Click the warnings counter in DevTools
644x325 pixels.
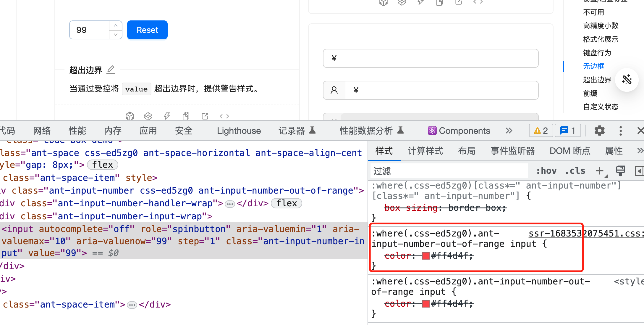541,130
